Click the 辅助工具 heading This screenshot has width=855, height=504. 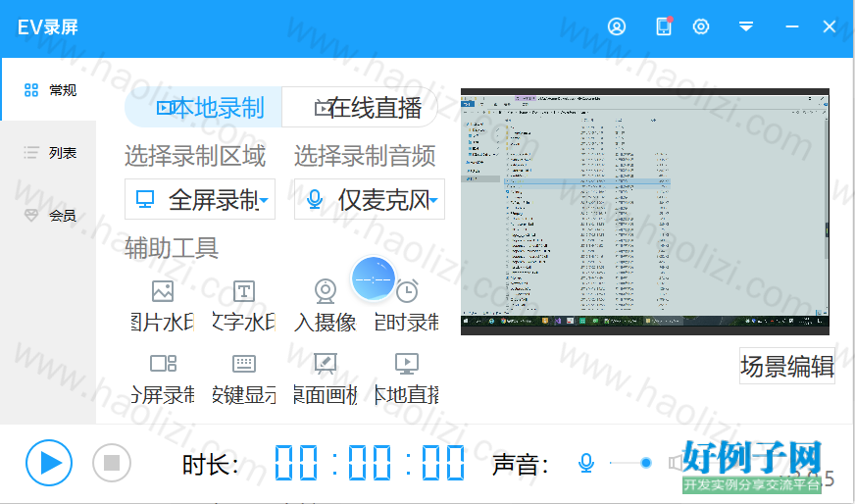point(172,248)
